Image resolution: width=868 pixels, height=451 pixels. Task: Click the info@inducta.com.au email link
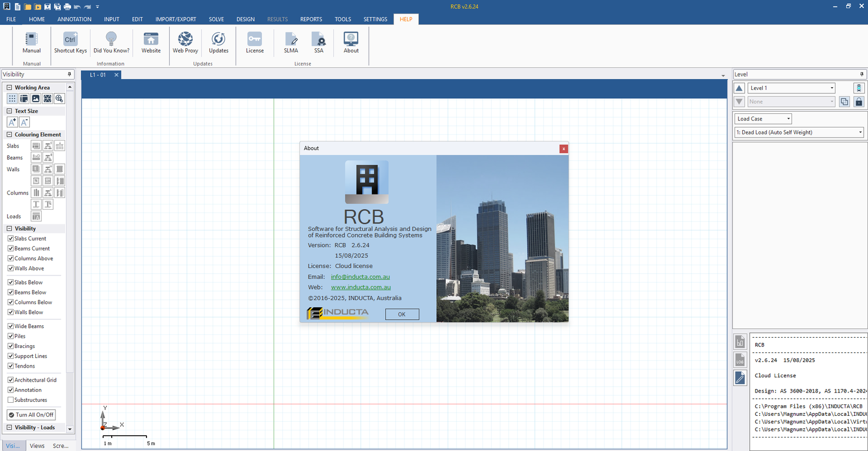click(x=360, y=277)
